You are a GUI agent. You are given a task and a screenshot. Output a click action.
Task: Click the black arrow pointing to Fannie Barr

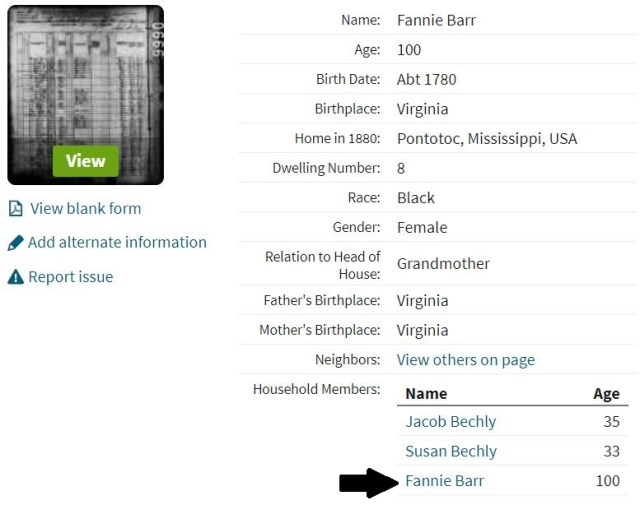pos(368,483)
